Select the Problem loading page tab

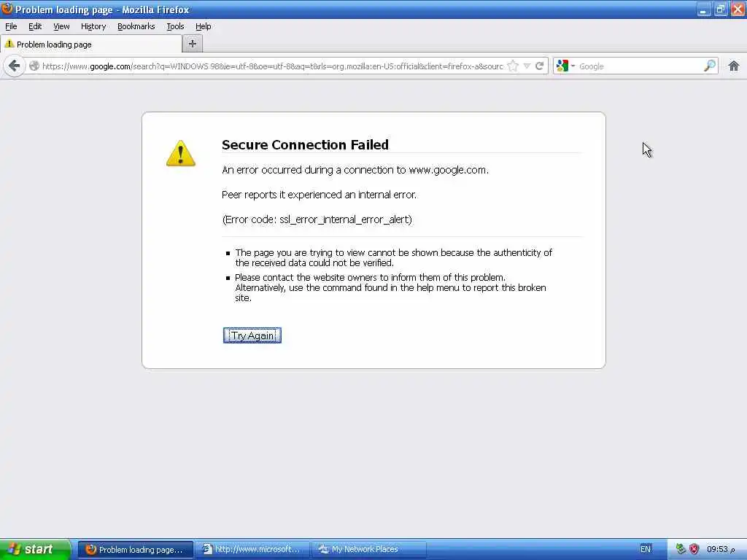(91, 44)
